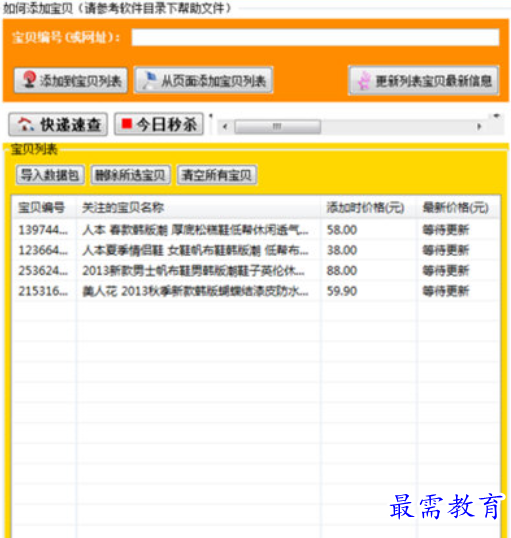Select the row with ID 139744...
511x538 pixels.
pyautogui.click(x=256, y=230)
